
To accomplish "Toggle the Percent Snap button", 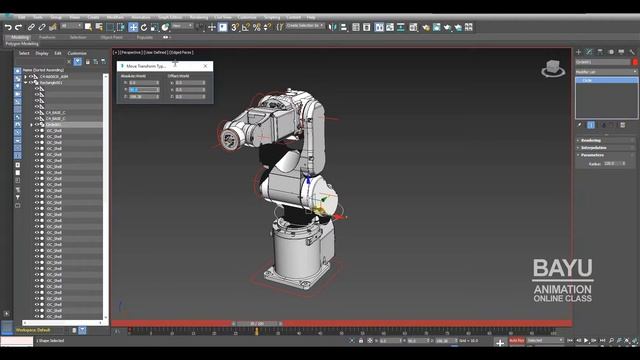I will [257, 27].
